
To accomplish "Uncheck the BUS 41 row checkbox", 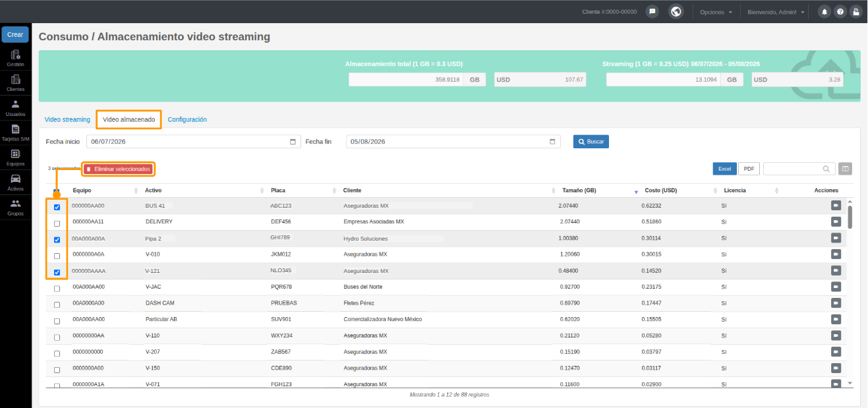I will point(57,207).
